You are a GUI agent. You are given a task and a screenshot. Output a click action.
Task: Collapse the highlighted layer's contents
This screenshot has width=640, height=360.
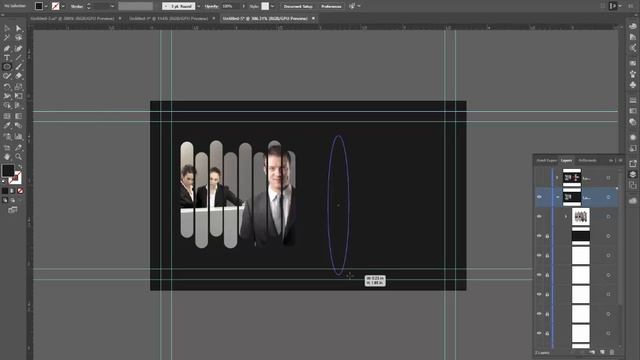click(558, 197)
